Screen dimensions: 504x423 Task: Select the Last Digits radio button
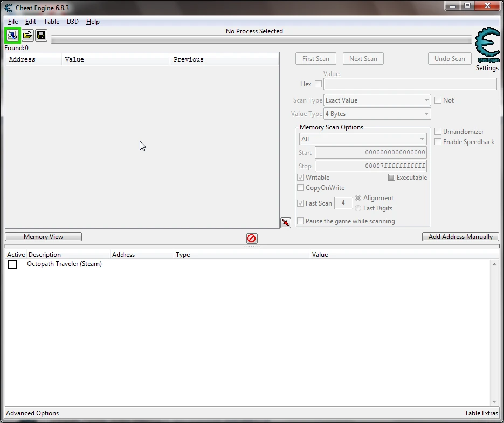point(358,208)
